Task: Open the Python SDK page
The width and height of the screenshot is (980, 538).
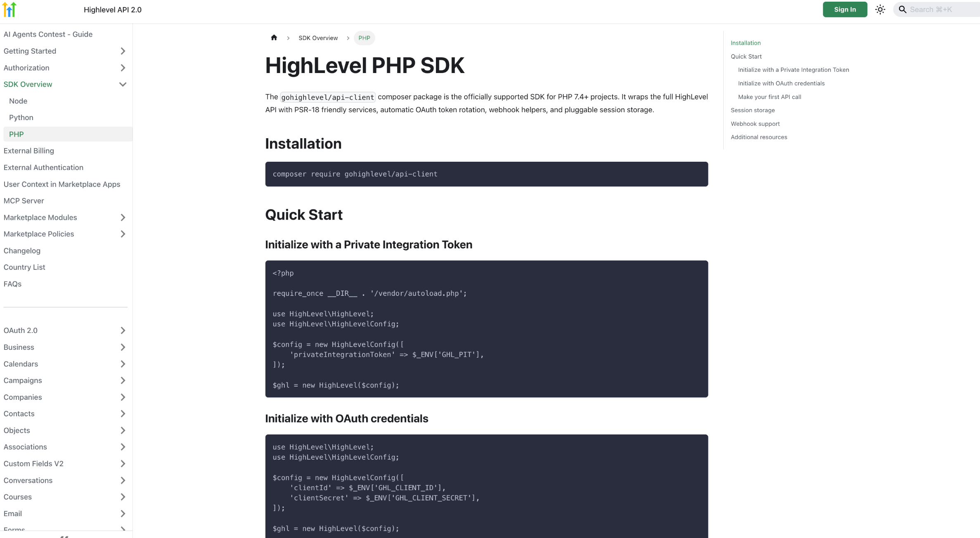Action: [21, 118]
